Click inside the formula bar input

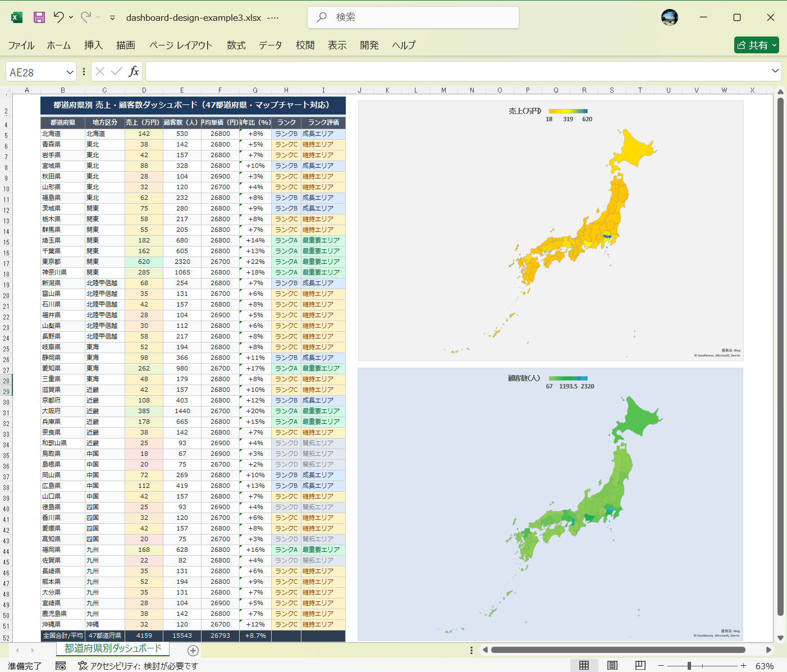coord(457,71)
